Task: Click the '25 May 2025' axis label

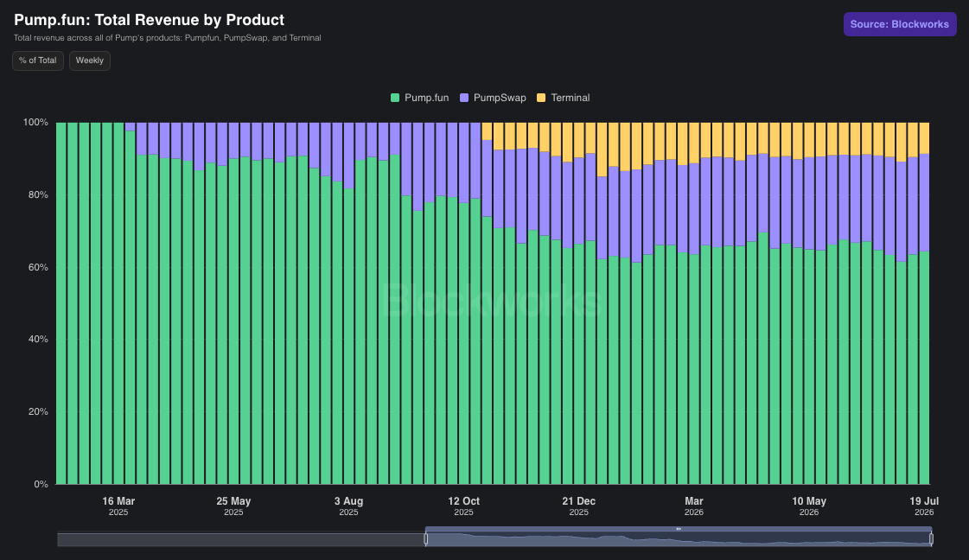Action: click(233, 506)
